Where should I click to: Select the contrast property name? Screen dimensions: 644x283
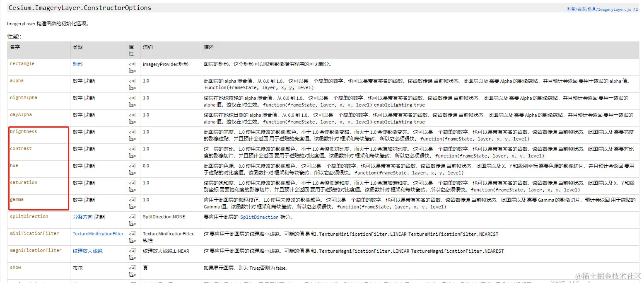[x=21, y=149]
